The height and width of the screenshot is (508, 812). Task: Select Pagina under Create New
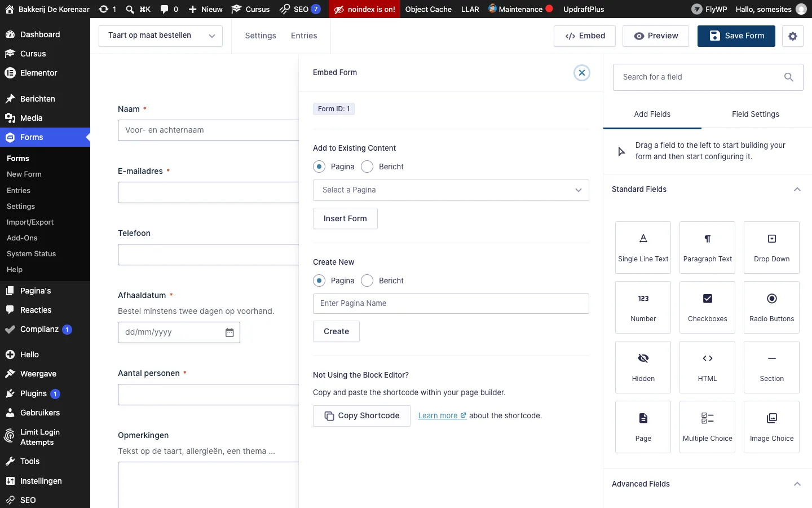click(319, 281)
